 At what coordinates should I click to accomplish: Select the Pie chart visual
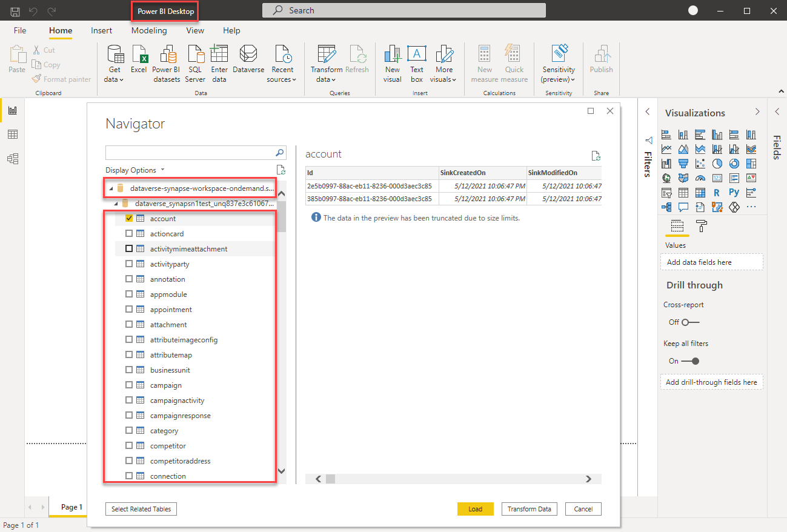tap(717, 164)
